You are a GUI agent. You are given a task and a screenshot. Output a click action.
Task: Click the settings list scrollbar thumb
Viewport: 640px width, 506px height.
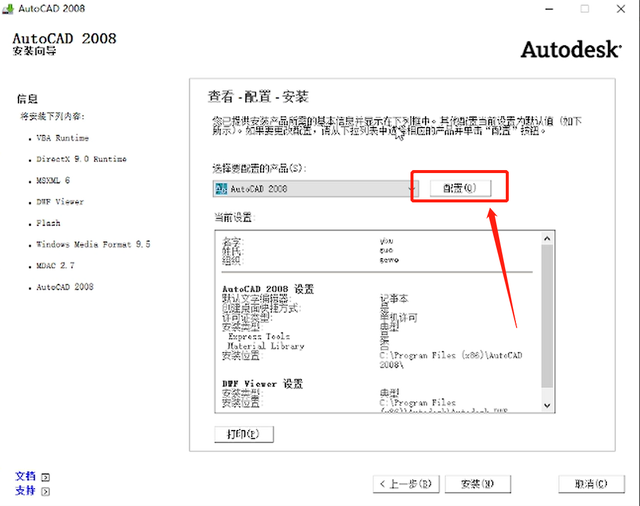tap(547, 316)
